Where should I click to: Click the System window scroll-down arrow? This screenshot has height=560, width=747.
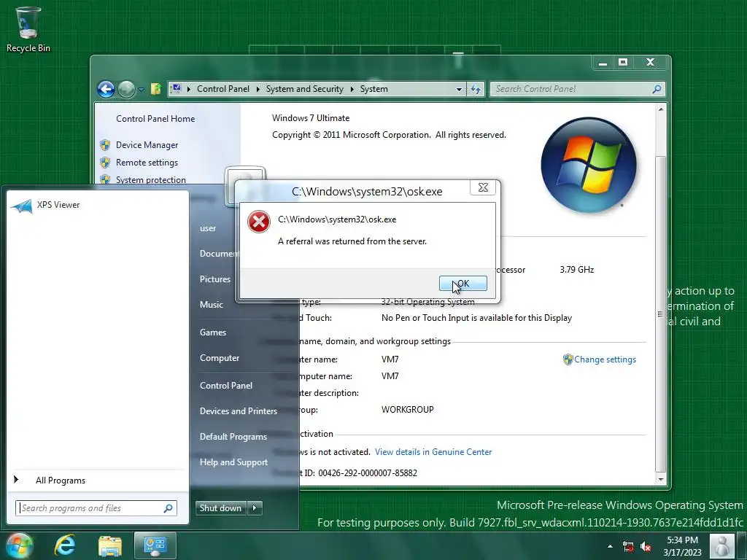pyautogui.click(x=661, y=479)
